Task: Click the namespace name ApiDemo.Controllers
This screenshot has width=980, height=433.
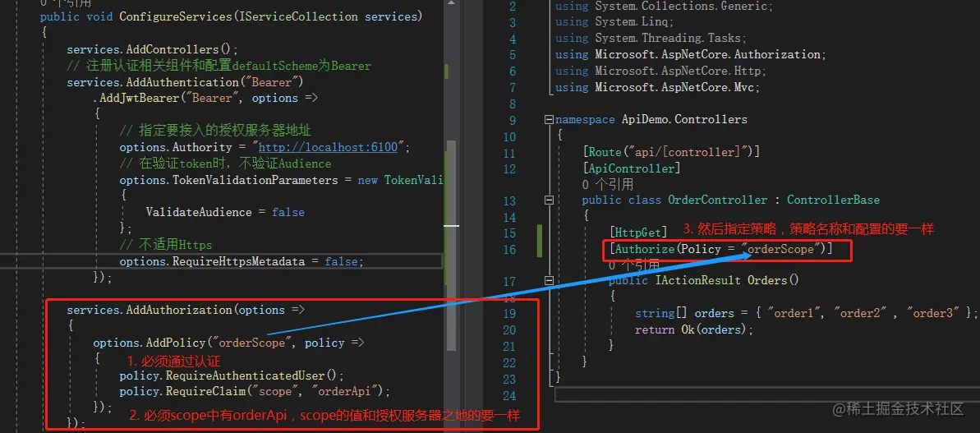Action: [x=684, y=119]
